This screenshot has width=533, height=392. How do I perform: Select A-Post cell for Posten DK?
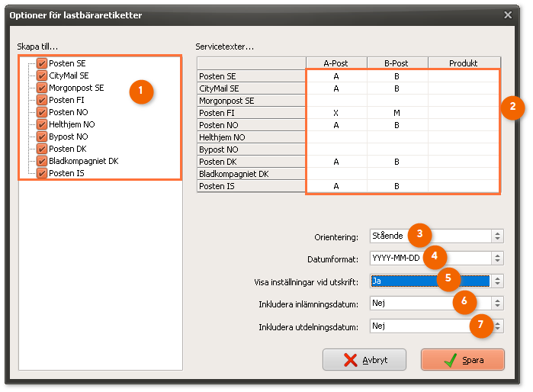tap(336, 162)
